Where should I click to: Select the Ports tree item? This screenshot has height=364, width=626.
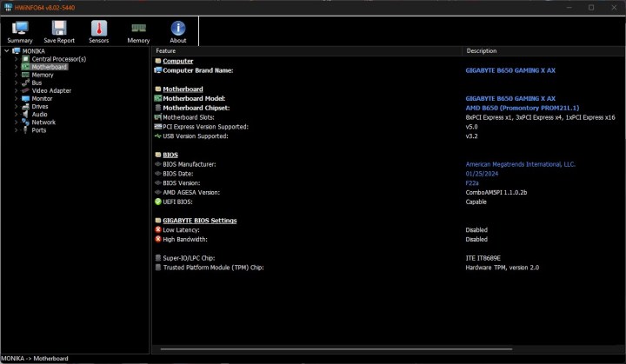pos(39,130)
